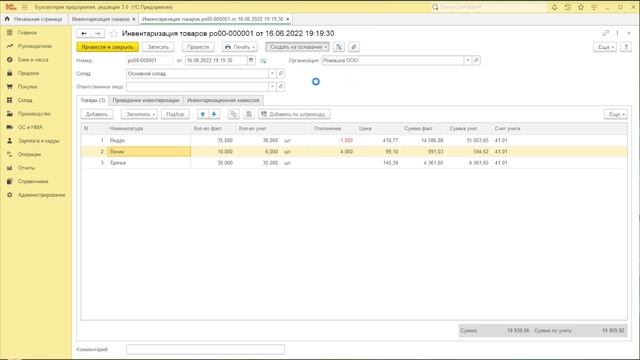The height and width of the screenshot is (360, 640).
Task: Focus the title bar search field
Action: 489,7
